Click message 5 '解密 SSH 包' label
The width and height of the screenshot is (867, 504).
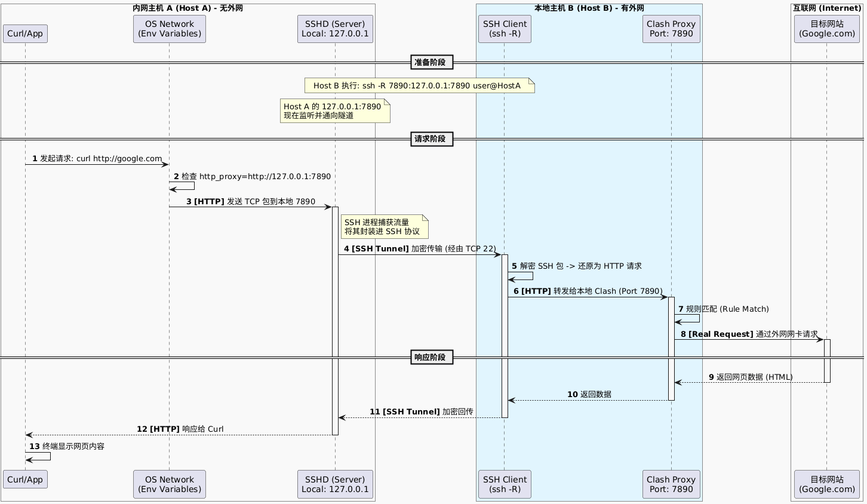coord(576,266)
